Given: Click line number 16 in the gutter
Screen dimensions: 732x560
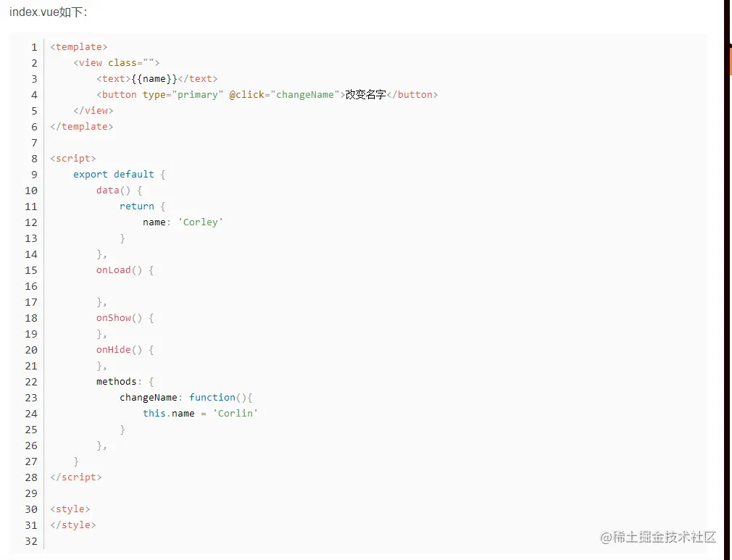Looking at the screenshot, I should pos(31,287).
